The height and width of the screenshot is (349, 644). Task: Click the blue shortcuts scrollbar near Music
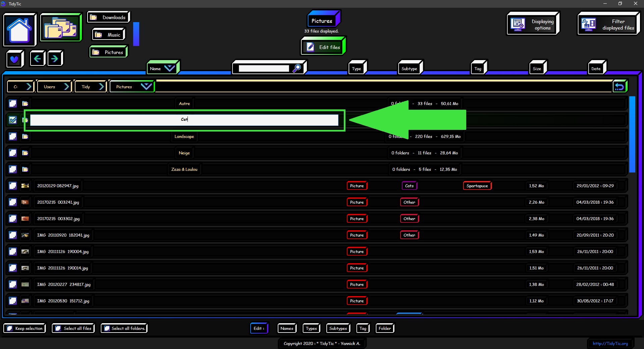[x=136, y=34]
